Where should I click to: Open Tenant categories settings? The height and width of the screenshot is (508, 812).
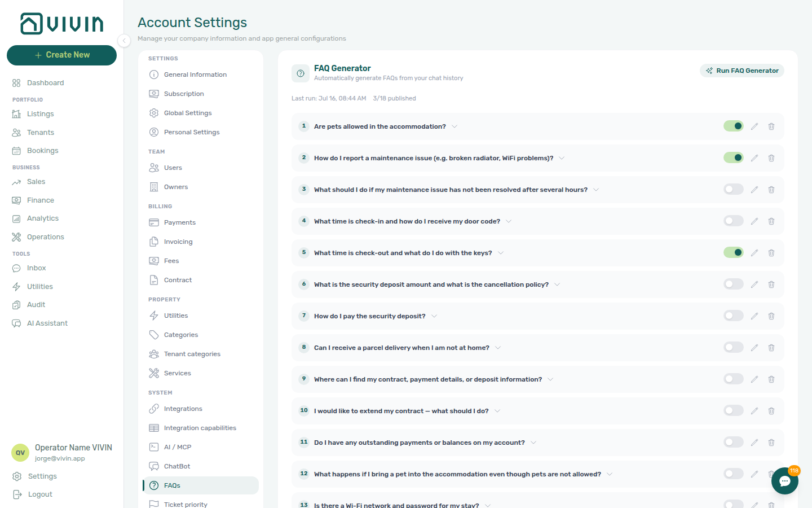click(x=201, y=354)
